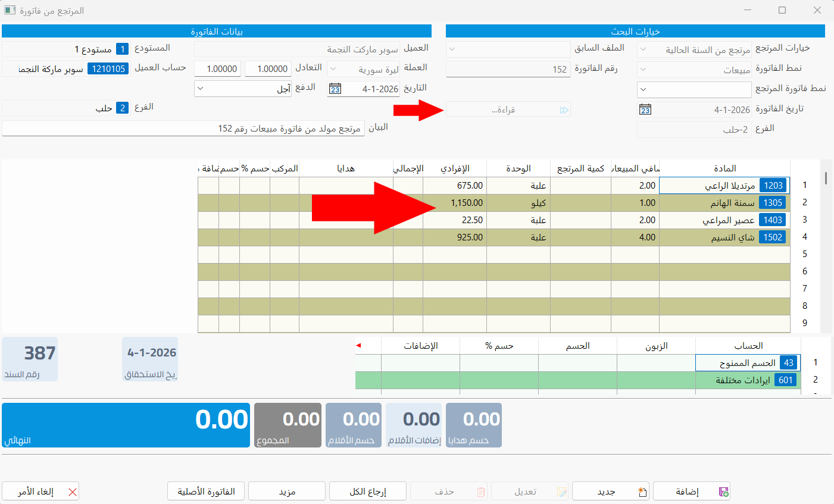
Task: Click the red X icon on إلغاء الأمر
Action: tap(74, 491)
